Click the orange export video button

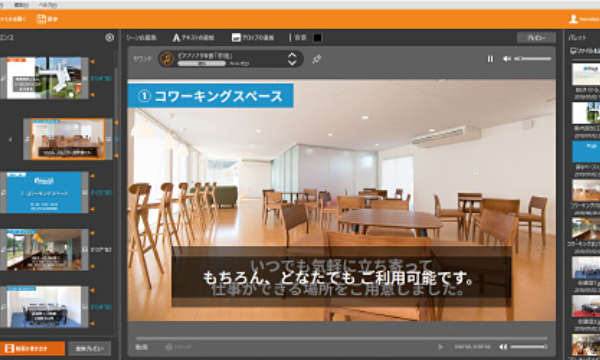point(32,349)
